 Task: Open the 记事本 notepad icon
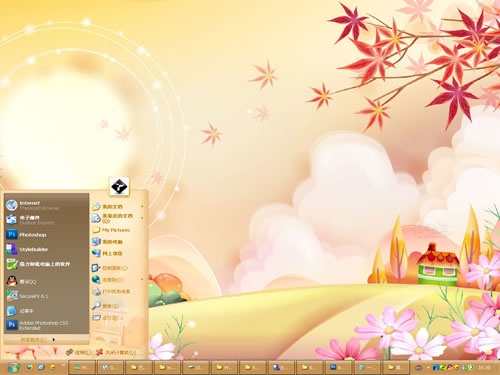click(x=12, y=311)
